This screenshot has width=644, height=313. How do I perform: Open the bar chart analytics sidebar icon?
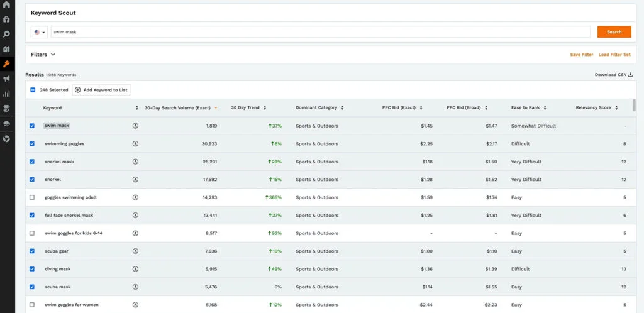[6, 94]
